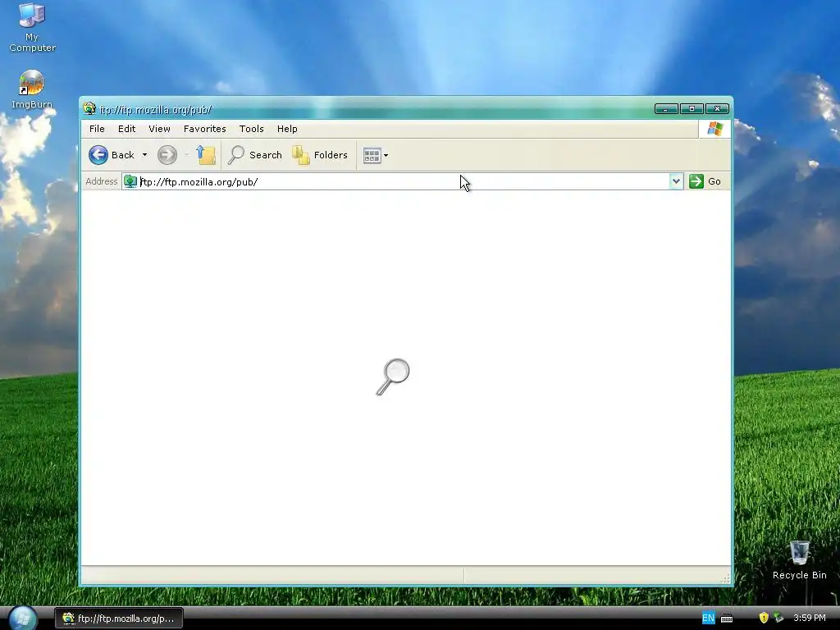The height and width of the screenshot is (630, 840).
Task: Click the EN language indicator
Action: coord(708,619)
